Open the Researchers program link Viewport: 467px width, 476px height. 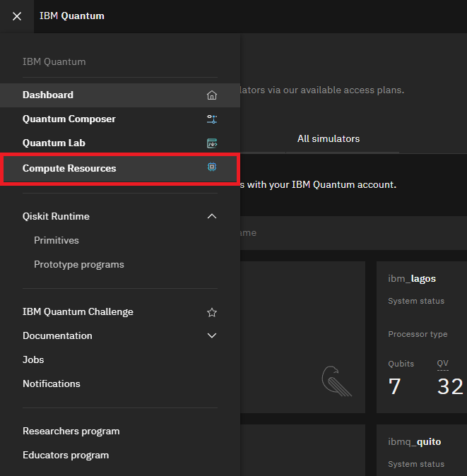tap(71, 432)
